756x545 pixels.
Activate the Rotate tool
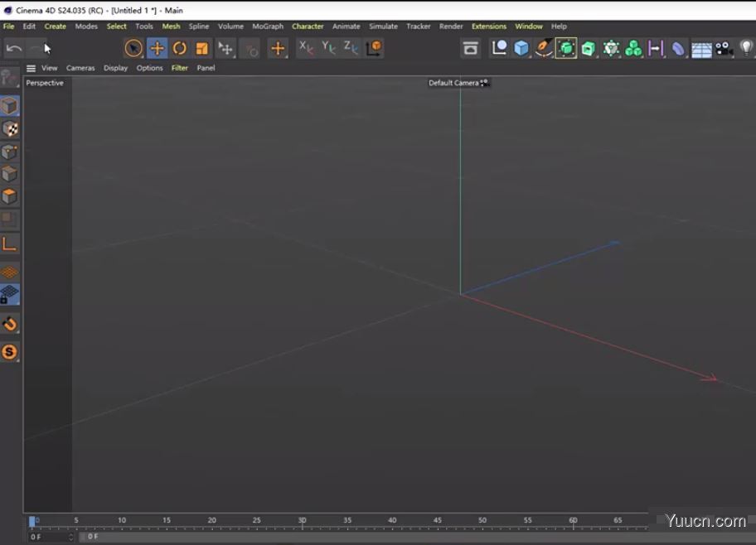pos(180,48)
